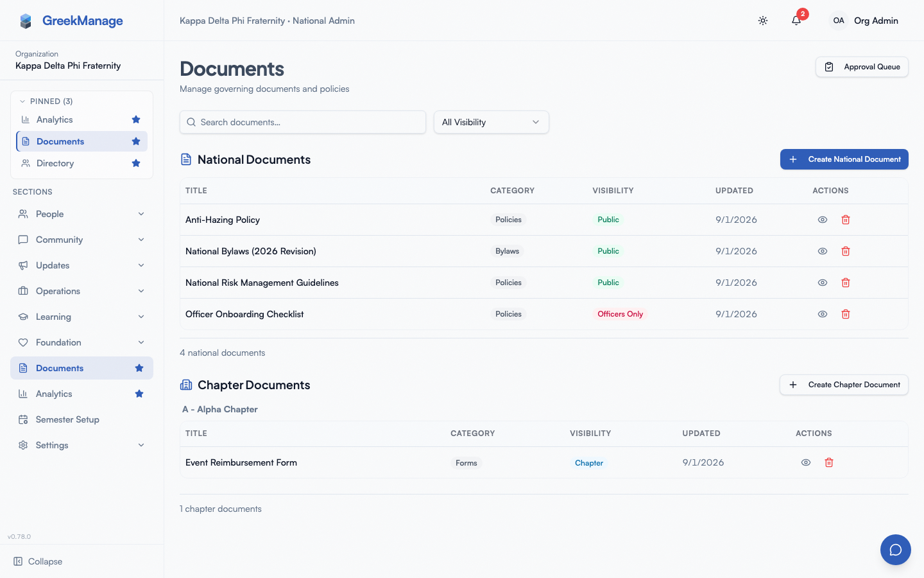
Task: Click the Chapter visibility badge
Action: [589, 463]
